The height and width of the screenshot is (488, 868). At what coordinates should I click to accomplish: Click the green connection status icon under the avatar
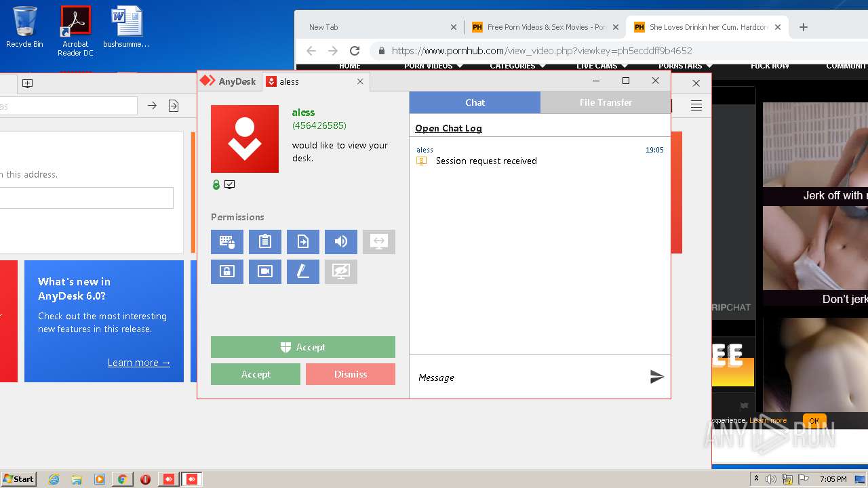point(216,184)
